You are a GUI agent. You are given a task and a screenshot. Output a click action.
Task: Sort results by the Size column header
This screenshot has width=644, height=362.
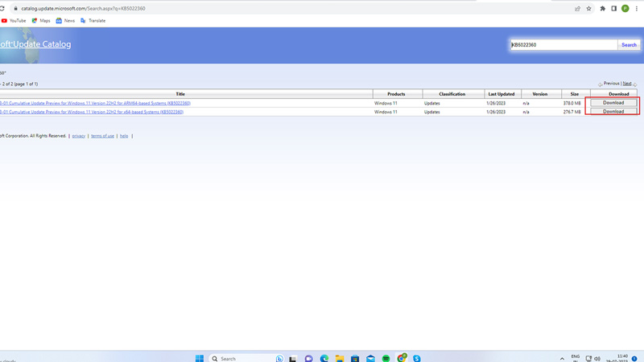[575, 94]
